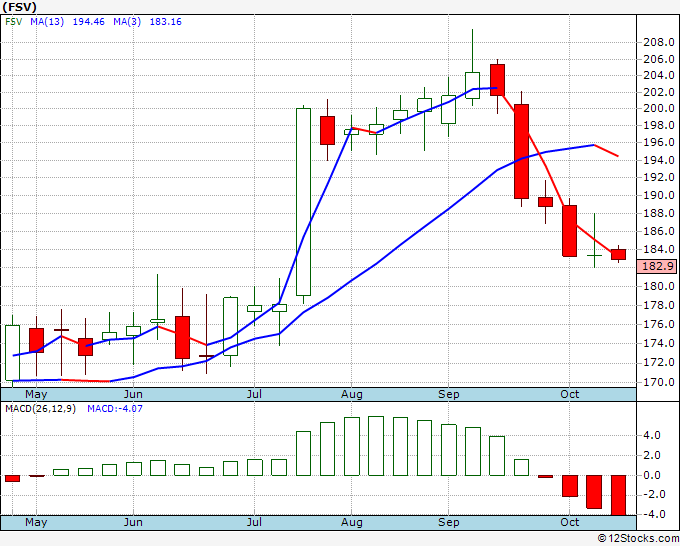
Task: Select the green FSV legend label
Action: (14, 22)
